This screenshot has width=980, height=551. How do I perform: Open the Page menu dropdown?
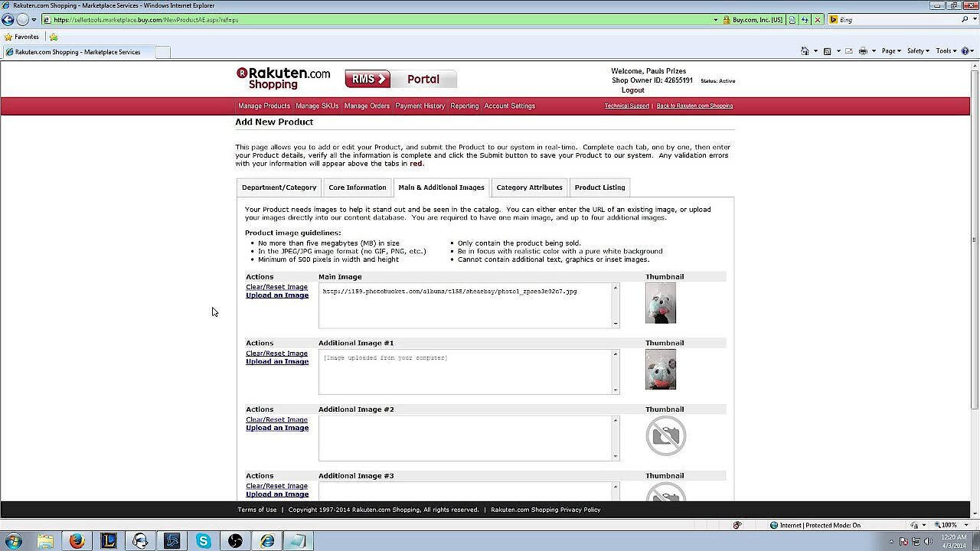pyautogui.click(x=891, y=51)
